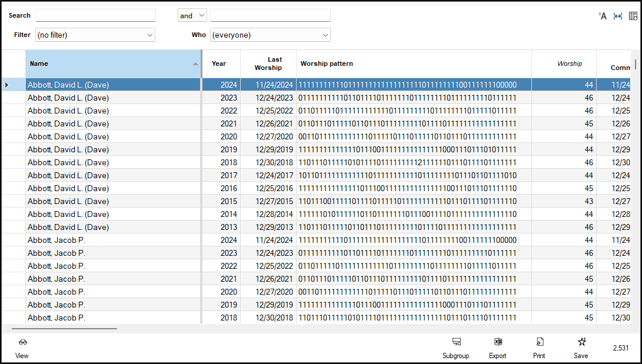
Task: Click the second search field after 'and'
Action: point(270,16)
